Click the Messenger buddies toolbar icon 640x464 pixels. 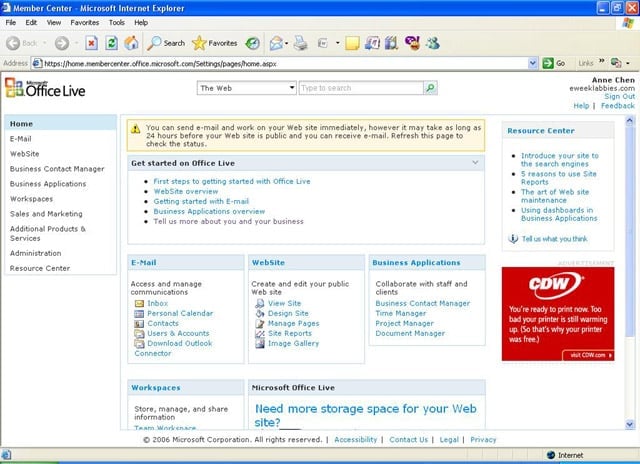(432, 43)
